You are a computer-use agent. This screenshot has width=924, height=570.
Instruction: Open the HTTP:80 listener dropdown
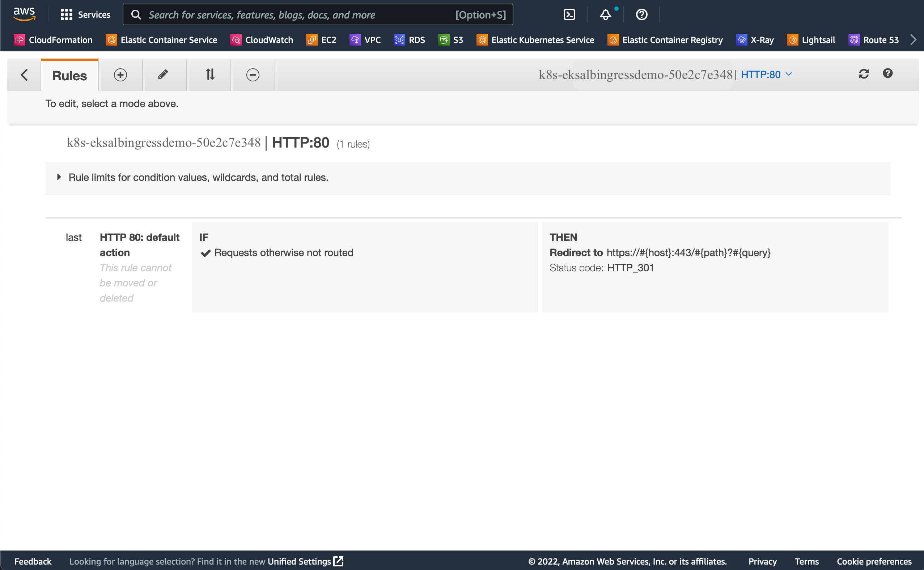click(x=766, y=75)
